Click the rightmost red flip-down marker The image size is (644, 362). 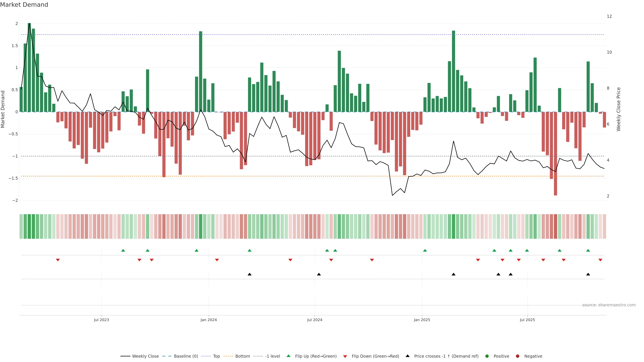(x=600, y=260)
